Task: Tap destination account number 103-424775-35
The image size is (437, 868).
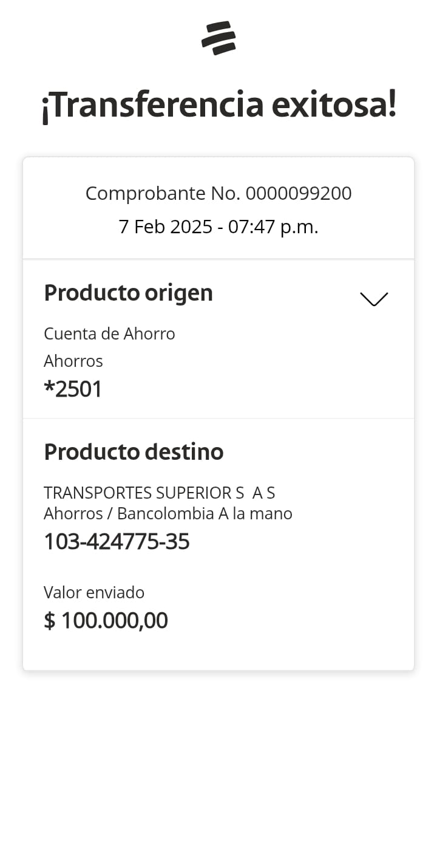Action: coord(117,541)
